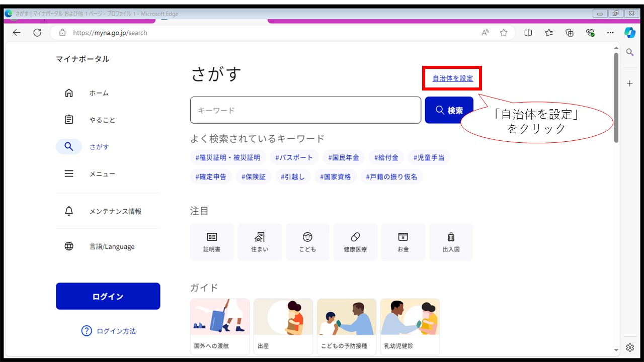Click the page vertical scrollbar thumb

click(x=616, y=98)
